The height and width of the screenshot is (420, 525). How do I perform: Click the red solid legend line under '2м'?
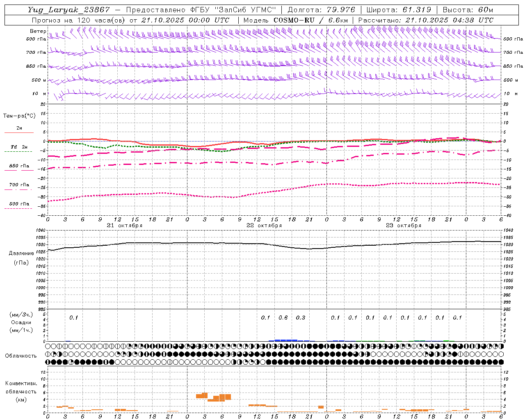pyautogui.click(x=19, y=132)
